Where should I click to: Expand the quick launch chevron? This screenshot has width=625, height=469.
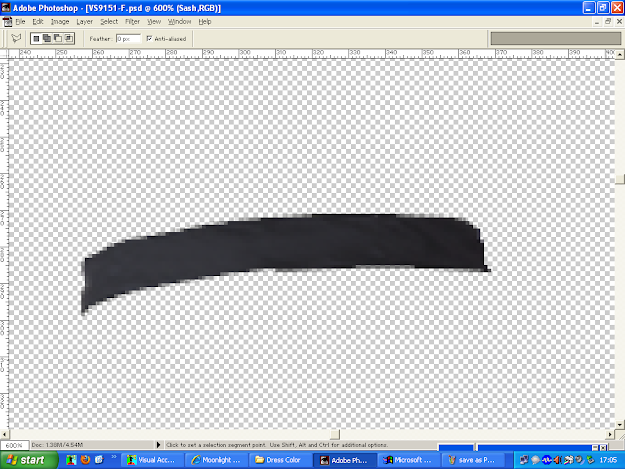(x=114, y=457)
